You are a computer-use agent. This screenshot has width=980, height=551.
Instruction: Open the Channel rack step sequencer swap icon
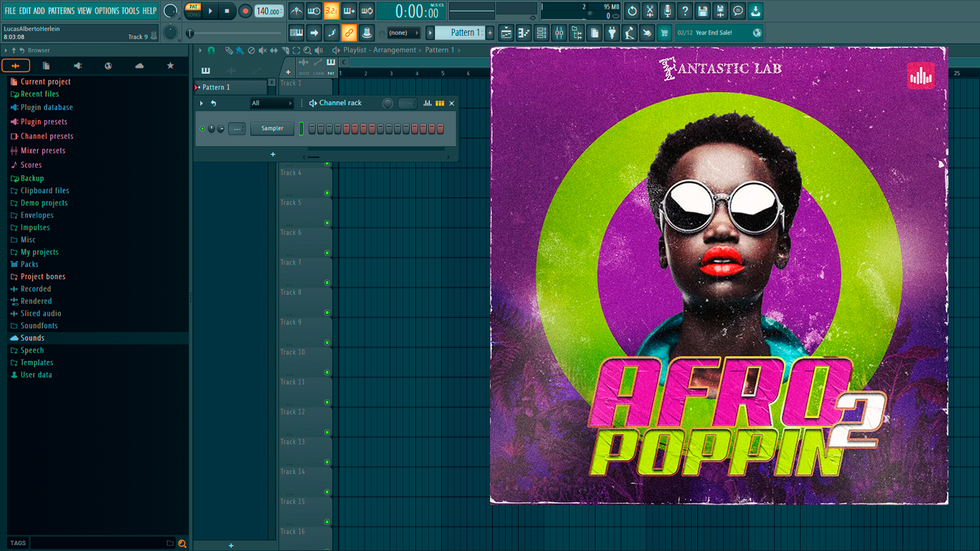click(x=440, y=103)
